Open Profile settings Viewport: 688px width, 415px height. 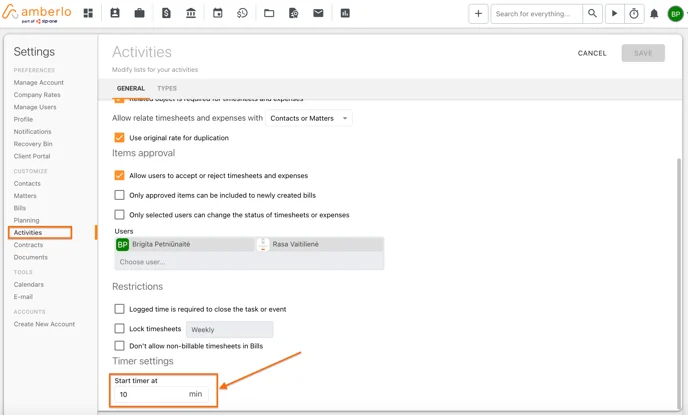(23, 119)
